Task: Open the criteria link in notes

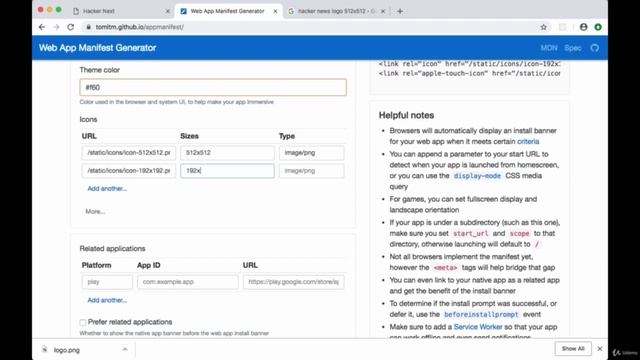Action: [x=528, y=142]
